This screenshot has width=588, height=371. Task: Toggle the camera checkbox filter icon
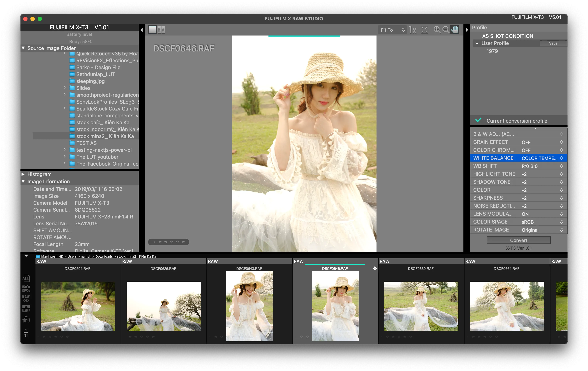[x=26, y=288]
